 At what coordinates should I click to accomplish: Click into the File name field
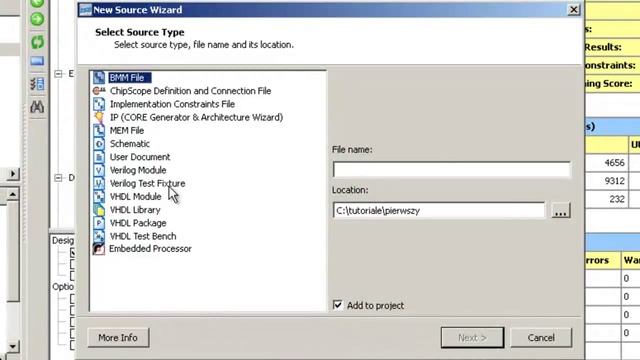tap(451, 169)
